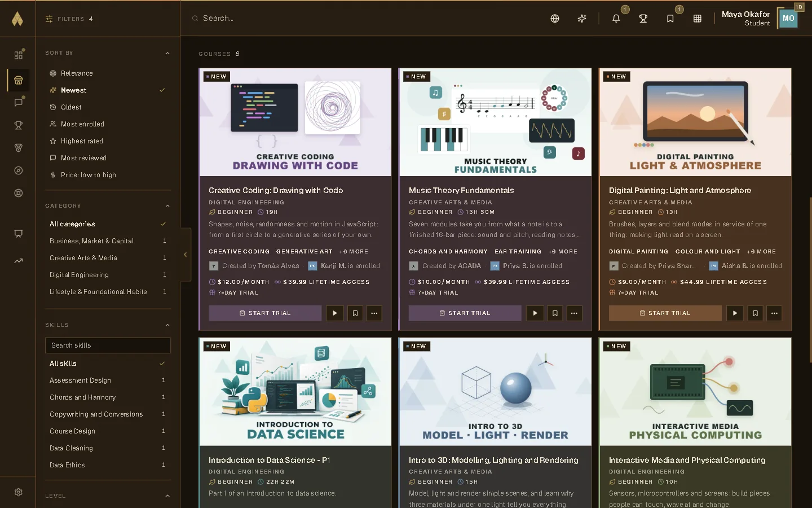Filter by Digital Engineering category
Viewport: 812px width, 508px height.
click(x=108, y=275)
